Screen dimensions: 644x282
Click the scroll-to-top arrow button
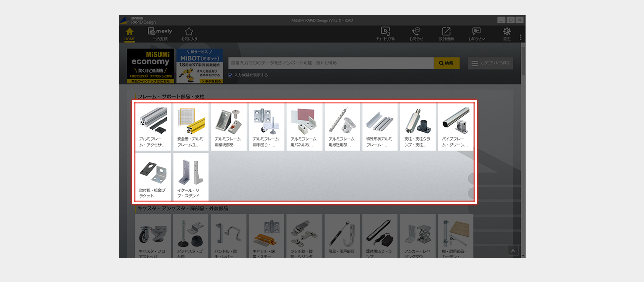click(x=513, y=250)
